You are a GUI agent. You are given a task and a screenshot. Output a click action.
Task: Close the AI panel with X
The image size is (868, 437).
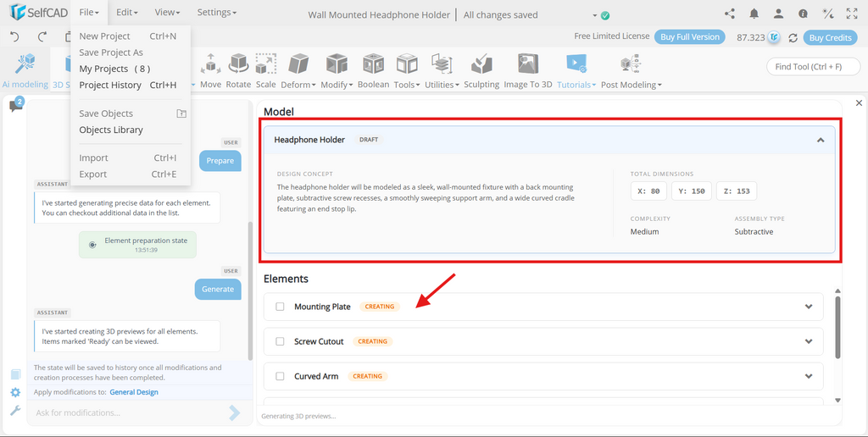[860, 102]
